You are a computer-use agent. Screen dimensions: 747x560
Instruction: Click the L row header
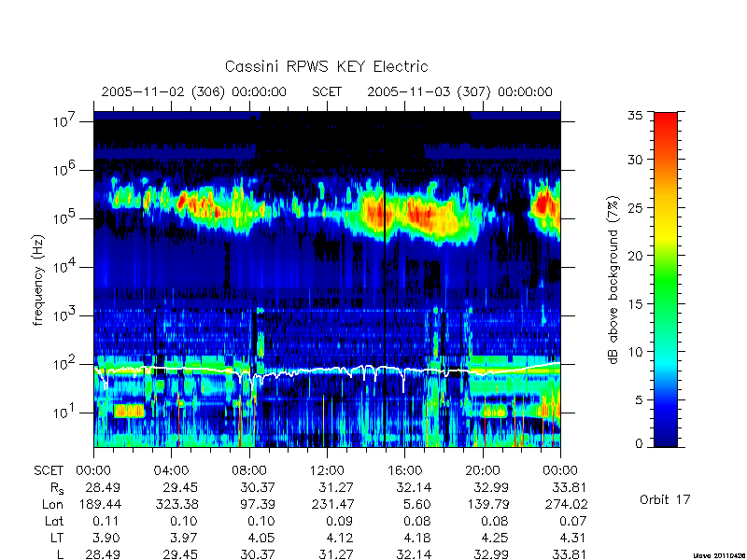point(60,554)
